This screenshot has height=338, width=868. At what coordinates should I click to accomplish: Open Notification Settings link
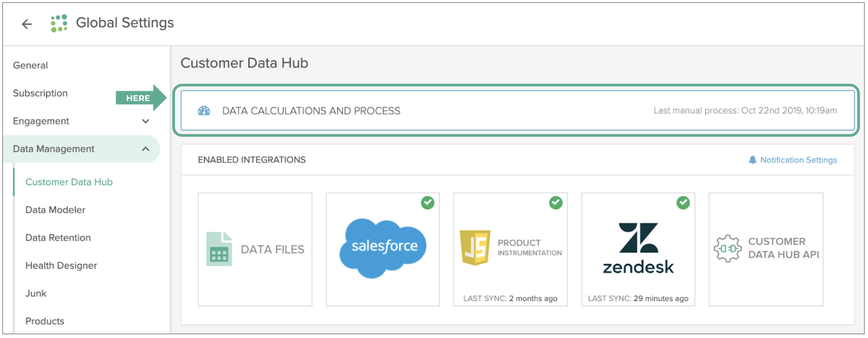(x=799, y=160)
